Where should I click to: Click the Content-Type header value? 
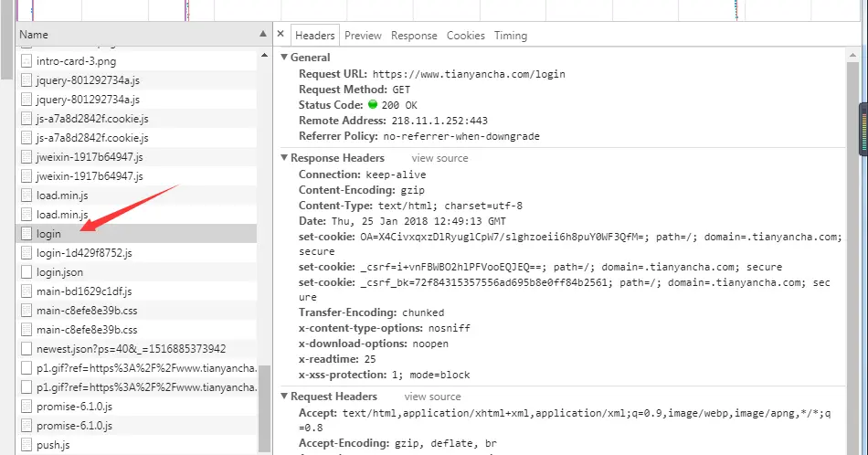(x=450, y=206)
